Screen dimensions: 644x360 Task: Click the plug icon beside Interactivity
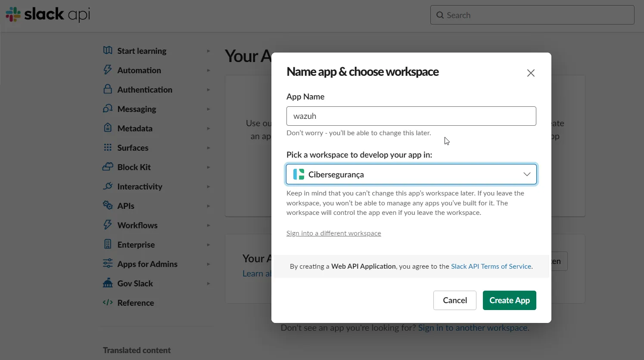(108, 186)
